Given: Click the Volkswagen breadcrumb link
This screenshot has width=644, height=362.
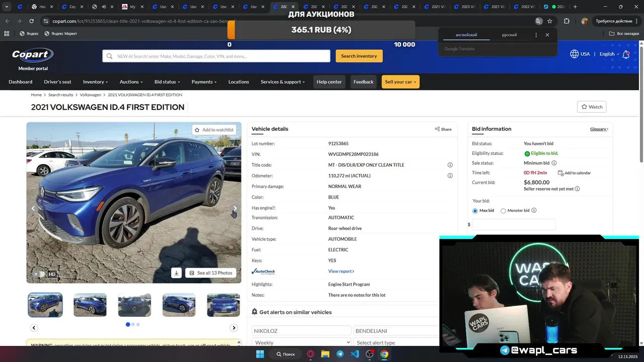Looking at the screenshot, I should click(x=91, y=95).
